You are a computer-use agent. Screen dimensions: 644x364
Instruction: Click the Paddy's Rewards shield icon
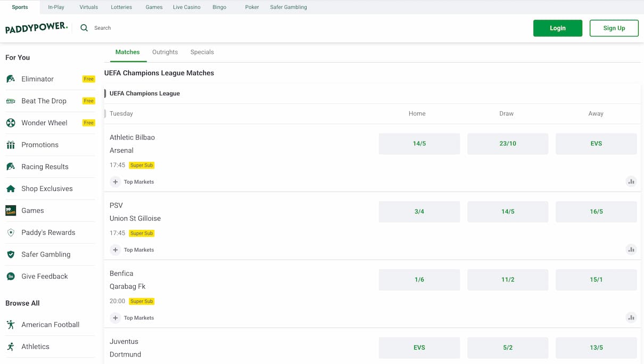click(11, 233)
